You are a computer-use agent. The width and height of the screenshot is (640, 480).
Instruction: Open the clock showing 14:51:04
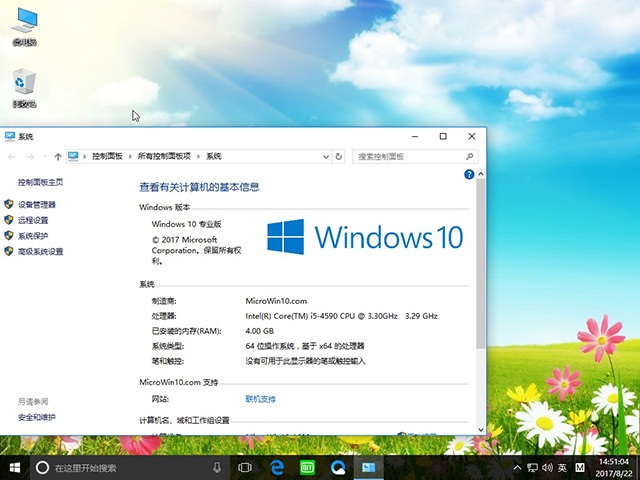614,468
